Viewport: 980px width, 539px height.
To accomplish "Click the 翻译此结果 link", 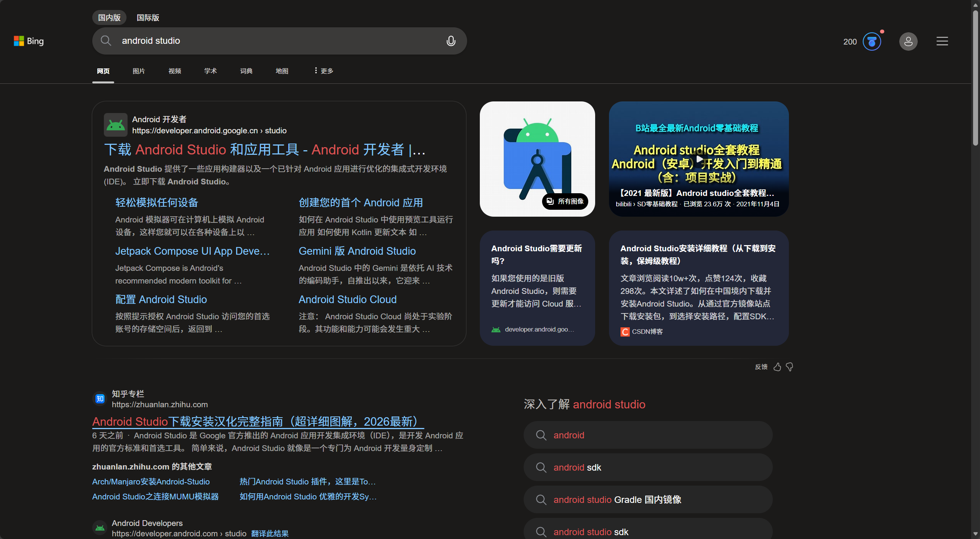I will (270, 533).
